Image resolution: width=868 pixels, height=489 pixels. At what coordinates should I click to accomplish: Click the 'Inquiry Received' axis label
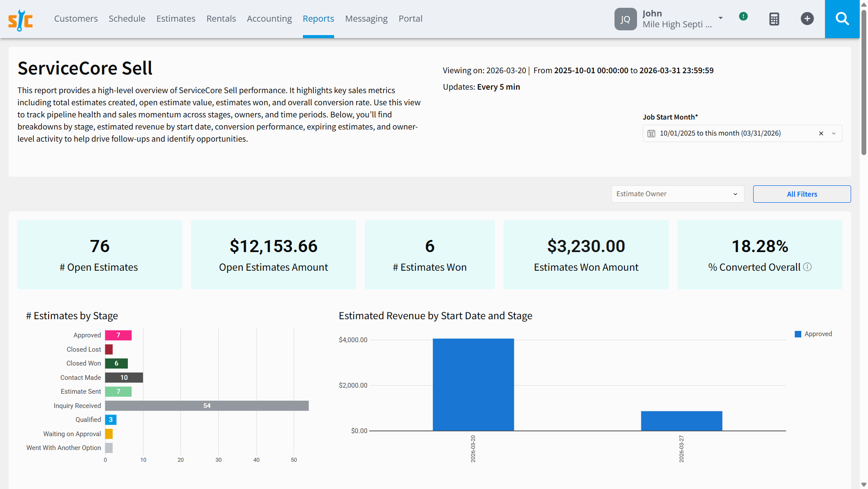(77, 406)
